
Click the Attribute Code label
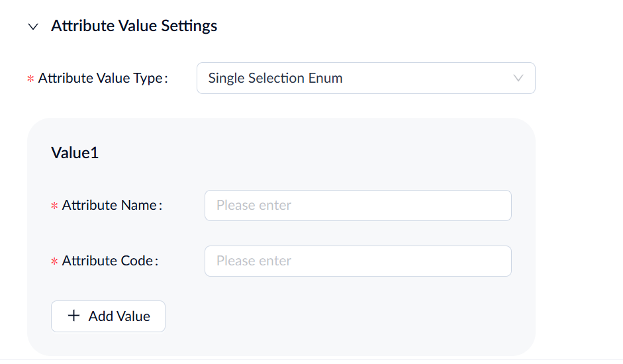109,261
